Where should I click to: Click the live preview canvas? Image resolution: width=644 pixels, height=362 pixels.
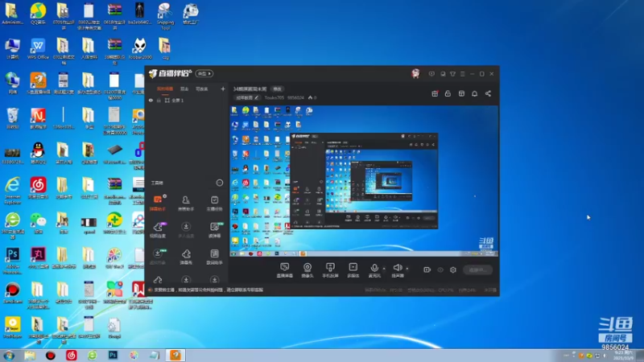pyautogui.click(x=364, y=181)
